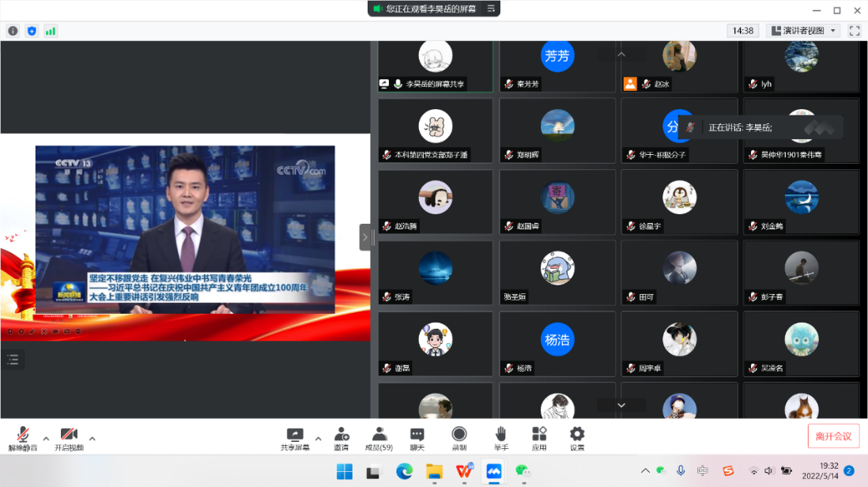Click the 正在讲话: 李昊岳 speaking indicator
Image resolution: width=868 pixels, height=487 pixels.
pyautogui.click(x=760, y=127)
